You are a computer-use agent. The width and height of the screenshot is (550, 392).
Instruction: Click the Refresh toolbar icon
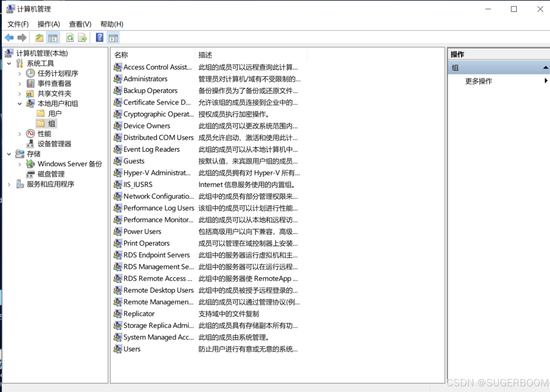(70, 38)
